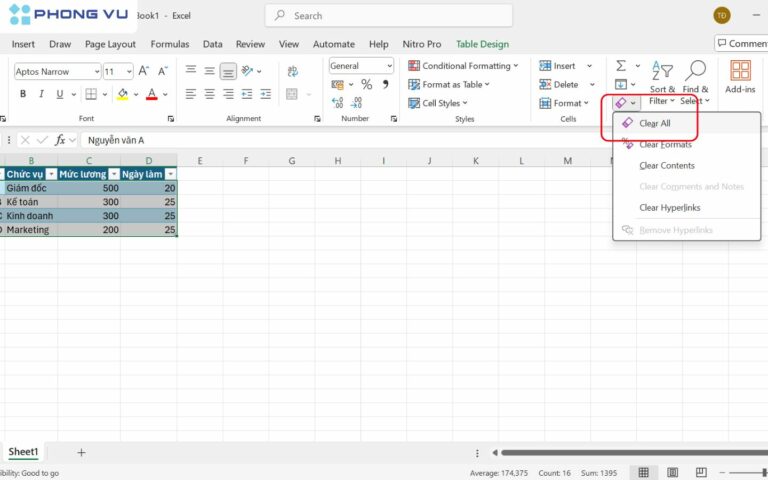Apply accounting number format
Screen dimensions: 768x480
337,85
